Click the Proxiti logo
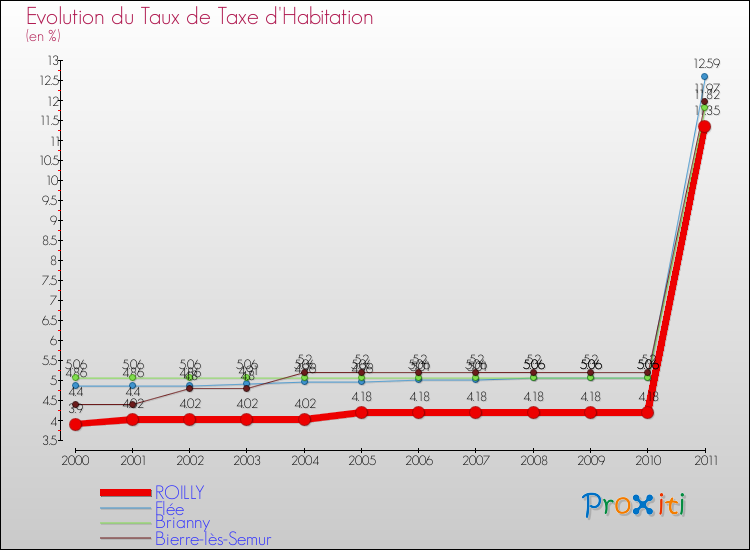Viewport: 750px width, 550px height. click(634, 505)
